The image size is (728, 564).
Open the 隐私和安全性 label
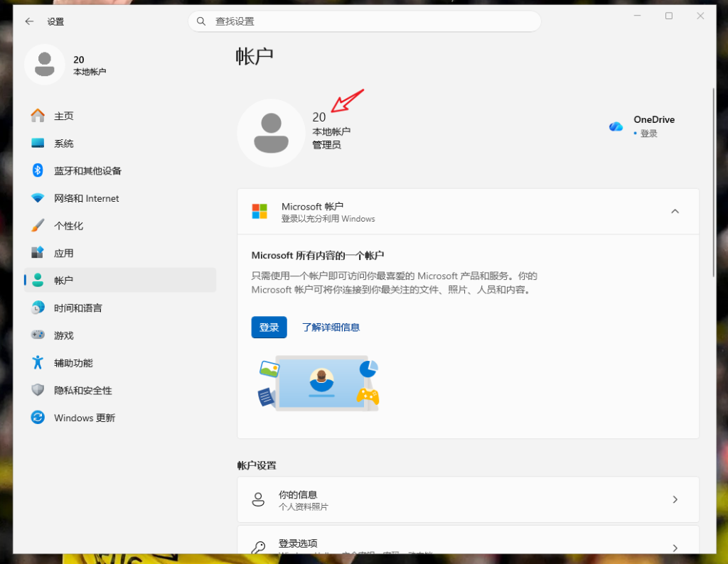coord(83,391)
